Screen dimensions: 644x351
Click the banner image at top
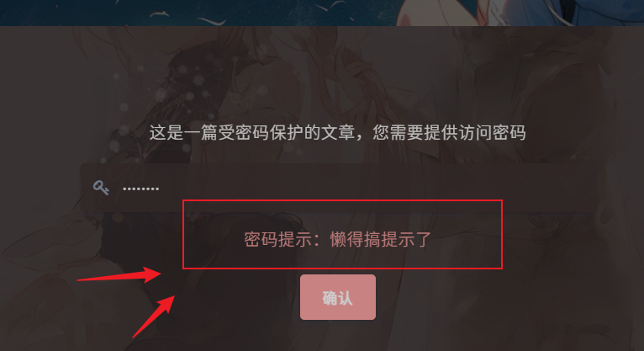(x=322, y=13)
